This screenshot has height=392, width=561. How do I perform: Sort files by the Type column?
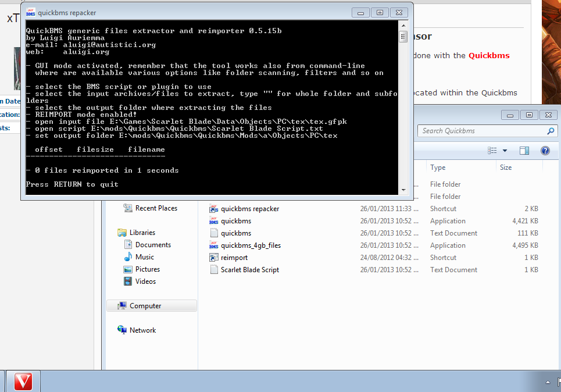click(x=438, y=168)
